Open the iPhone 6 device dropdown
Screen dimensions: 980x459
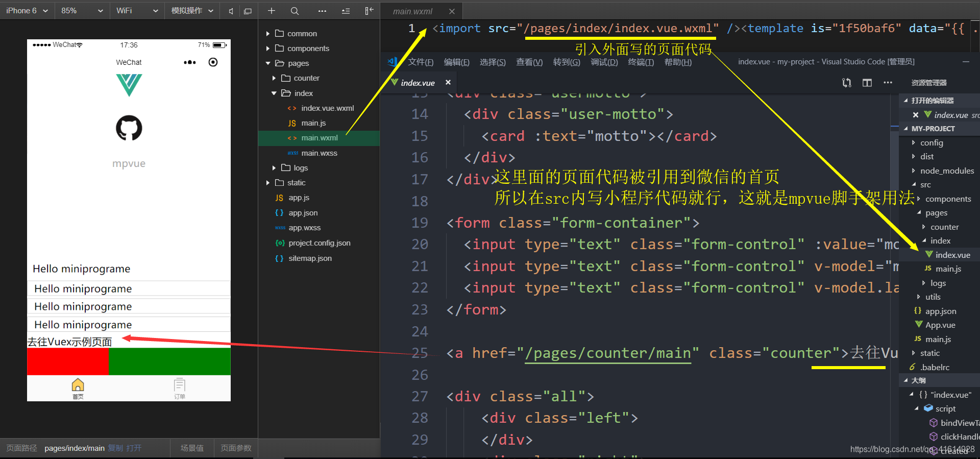[x=27, y=11]
